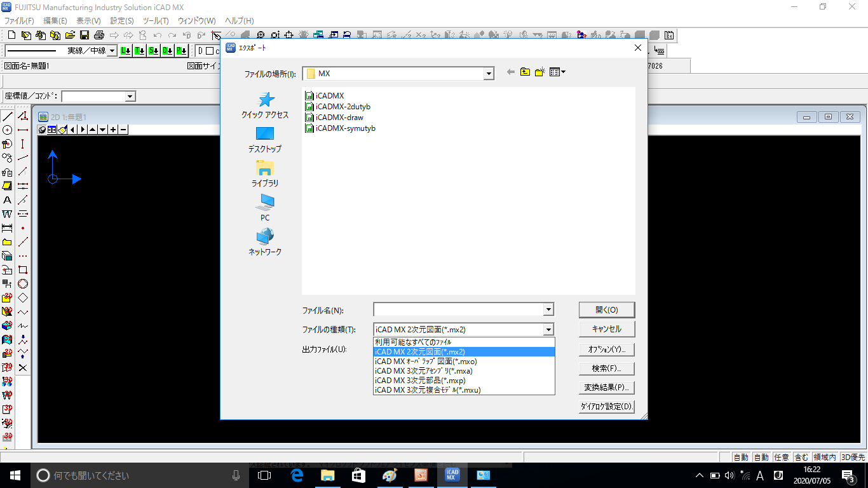Select the Dimension tool in the left palette
The width and height of the screenshot is (868, 488).
pyautogui.click(x=8, y=227)
